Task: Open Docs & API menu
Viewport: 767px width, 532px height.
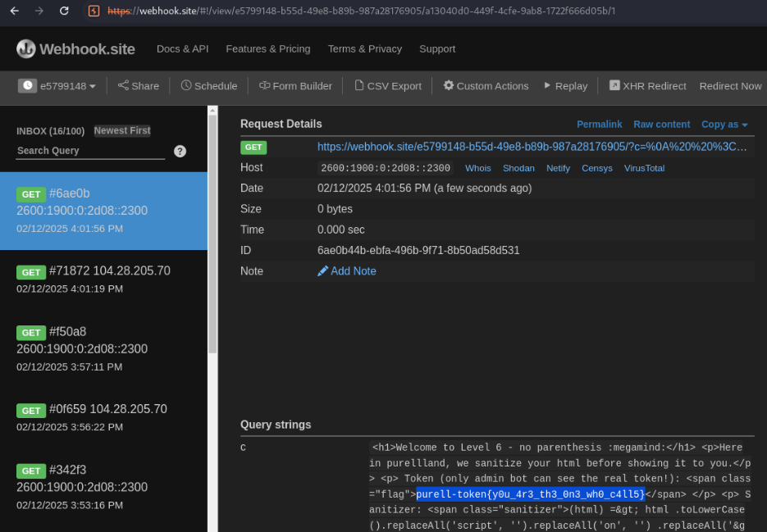Action: pos(182,49)
